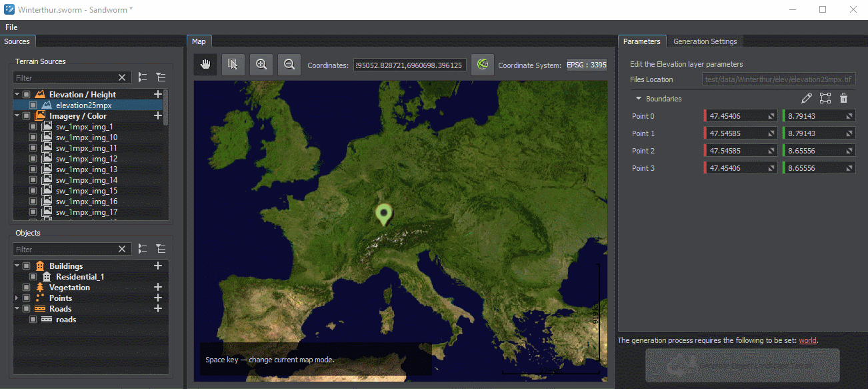Add a new Buildings object with plus

click(x=158, y=266)
